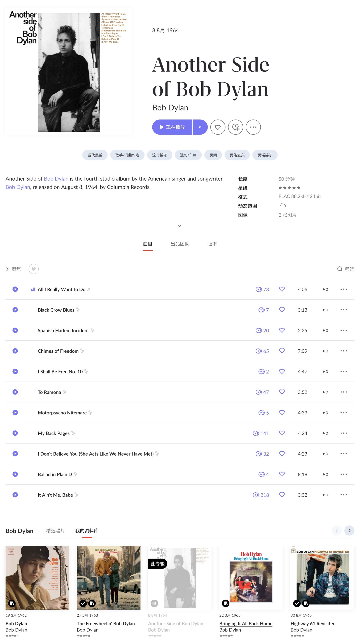
Task: Play the track My Back Pages
Action: tap(15, 433)
